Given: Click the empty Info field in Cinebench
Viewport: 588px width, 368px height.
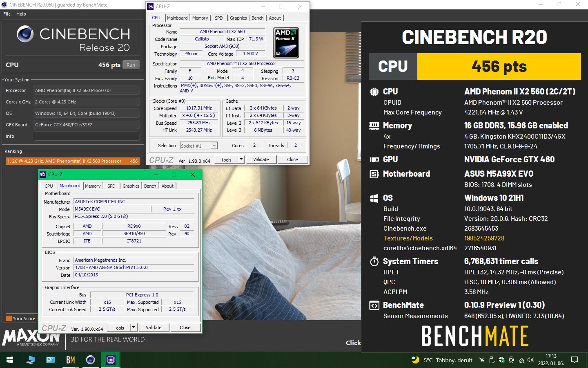Looking at the screenshot, I should 86,136.
